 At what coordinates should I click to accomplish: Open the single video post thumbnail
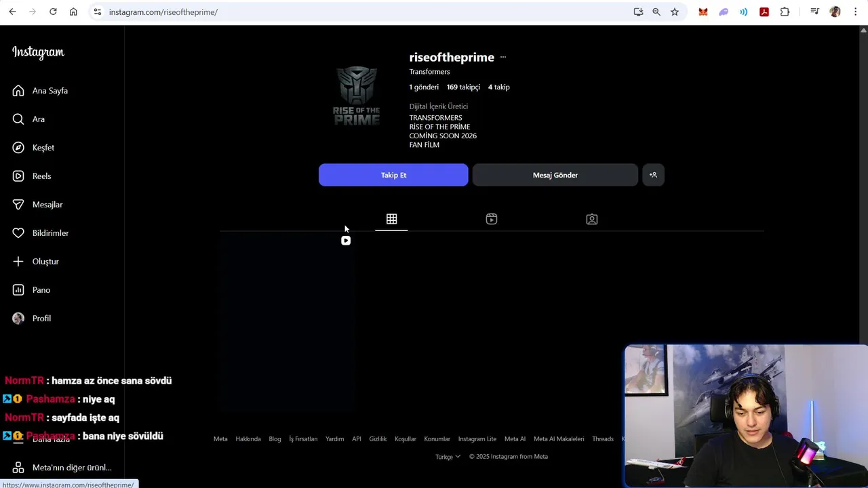pyautogui.click(x=286, y=322)
